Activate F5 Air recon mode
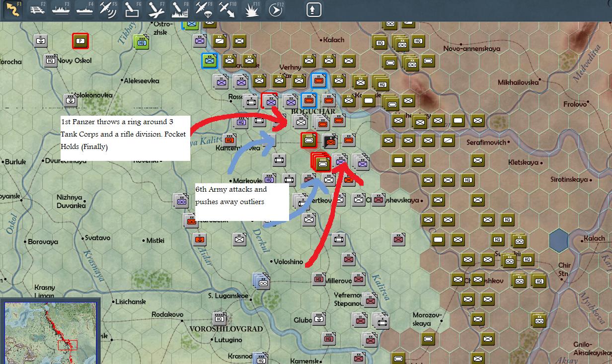Viewport: 612px width, 364px height. click(108, 9)
